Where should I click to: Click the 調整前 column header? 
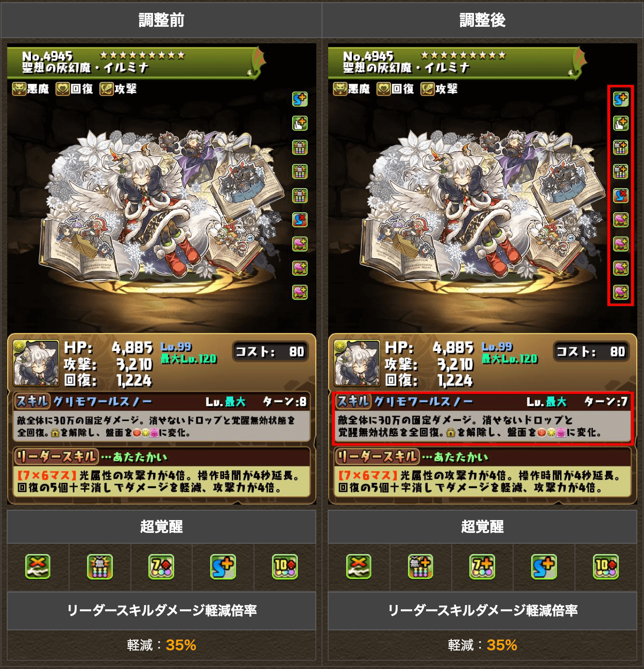pyautogui.click(x=161, y=20)
